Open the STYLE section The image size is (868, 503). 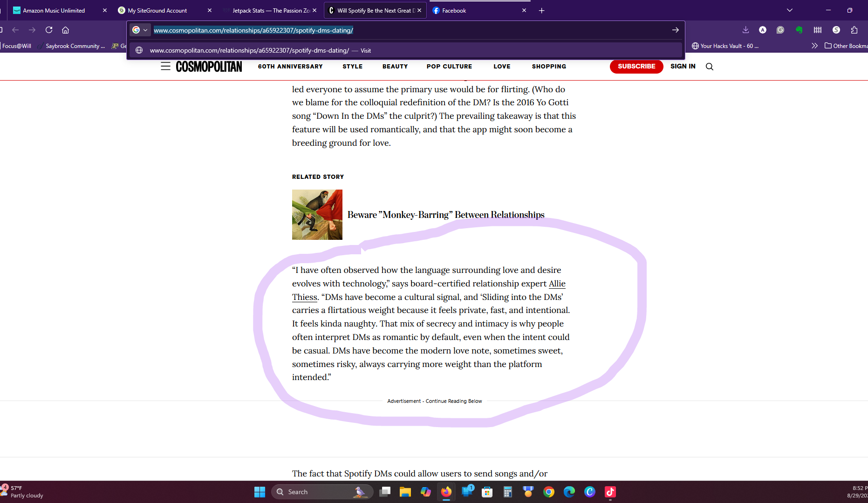click(353, 66)
